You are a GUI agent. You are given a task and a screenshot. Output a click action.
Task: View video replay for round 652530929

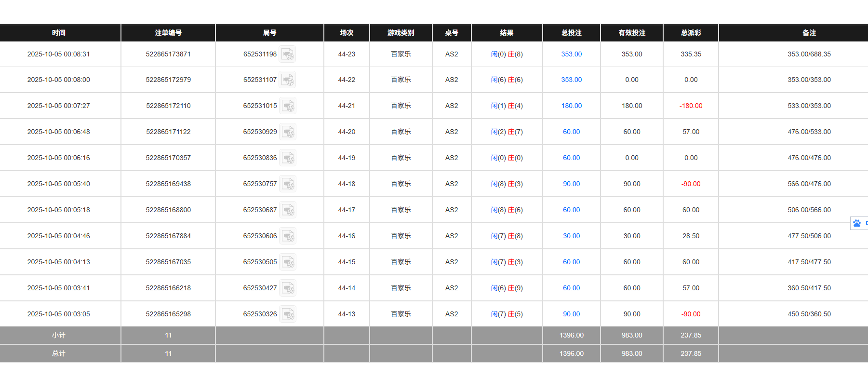(x=288, y=132)
